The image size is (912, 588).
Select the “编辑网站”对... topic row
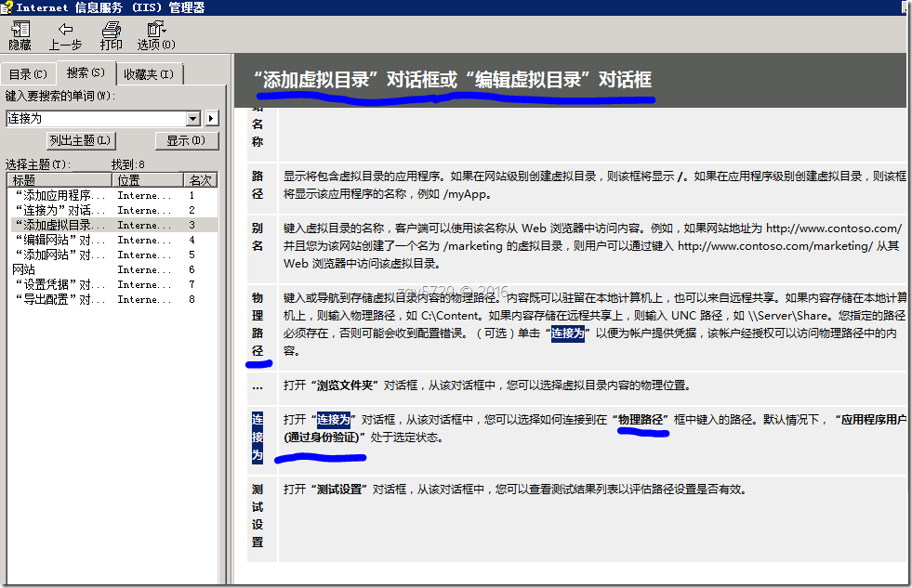114,240
